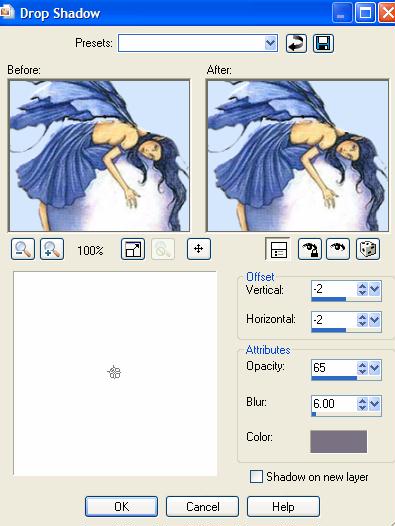This screenshot has width=395, height=526.
Task: Enable Shadow on new layer checkbox
Action: 256,477
